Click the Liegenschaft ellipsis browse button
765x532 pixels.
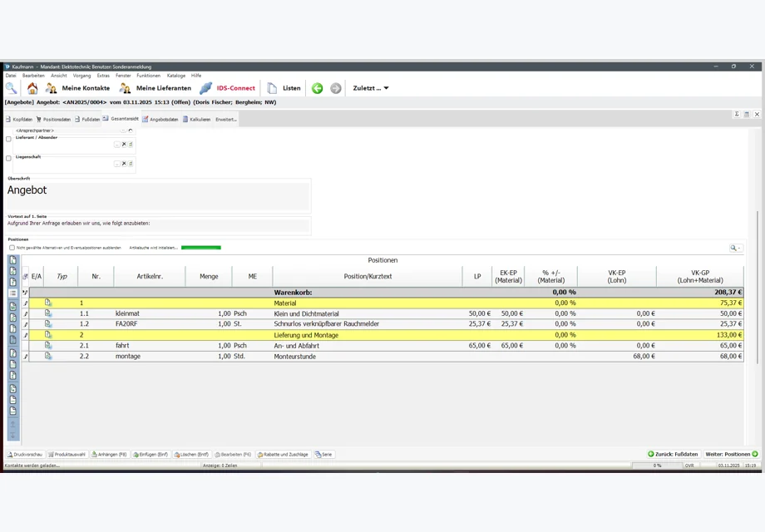click(x=117, y=164)
